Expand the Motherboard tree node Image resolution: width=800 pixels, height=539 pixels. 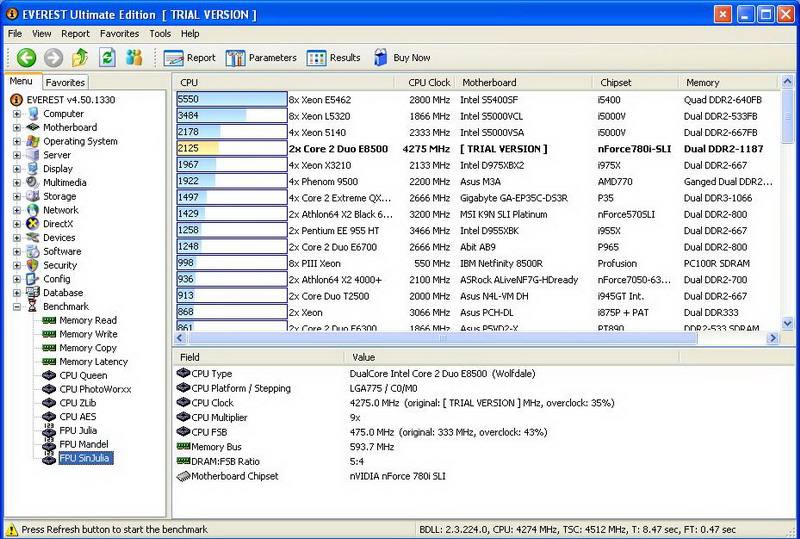[17, 128]
